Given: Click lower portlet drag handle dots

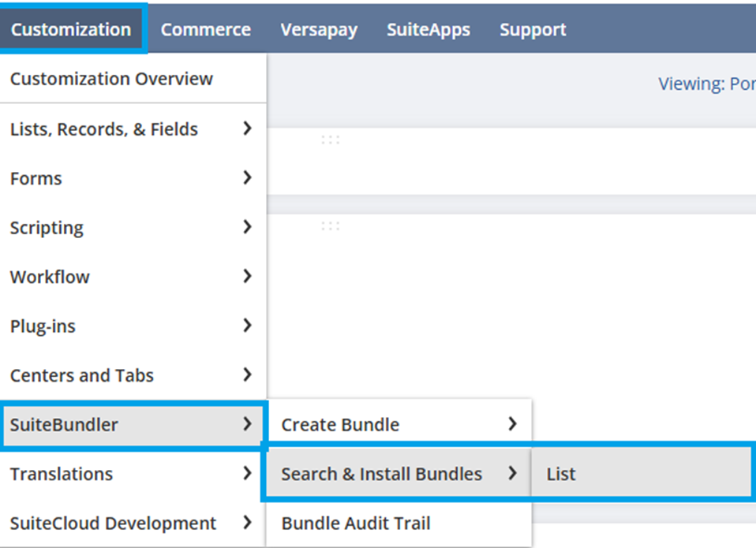Looking at the screenshot, I should [x=331, y=226].
